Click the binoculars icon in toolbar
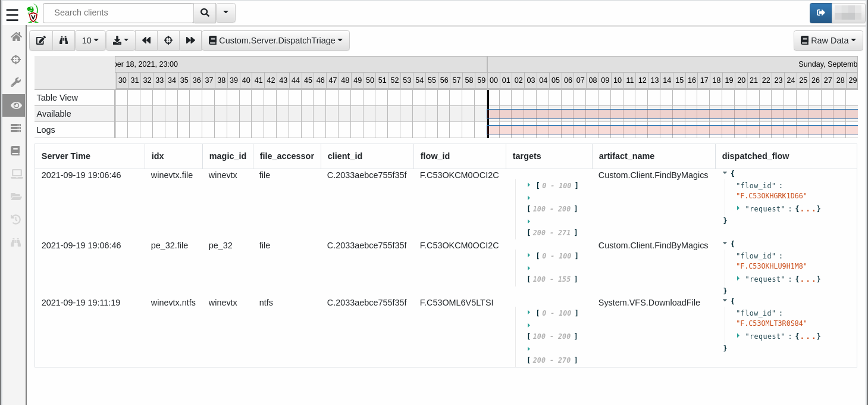The width and height of the screenshot is (868, 405). (64, 40)
